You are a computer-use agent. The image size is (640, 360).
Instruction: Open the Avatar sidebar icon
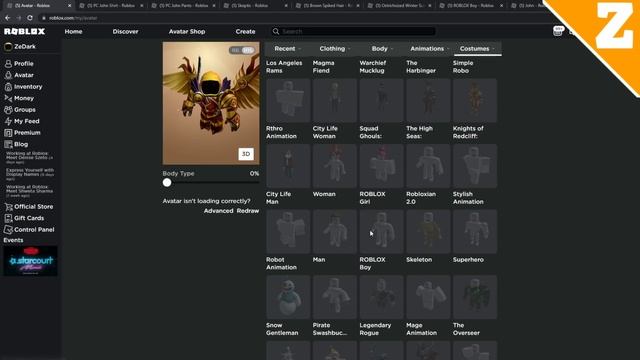click(x=8, y=75)
